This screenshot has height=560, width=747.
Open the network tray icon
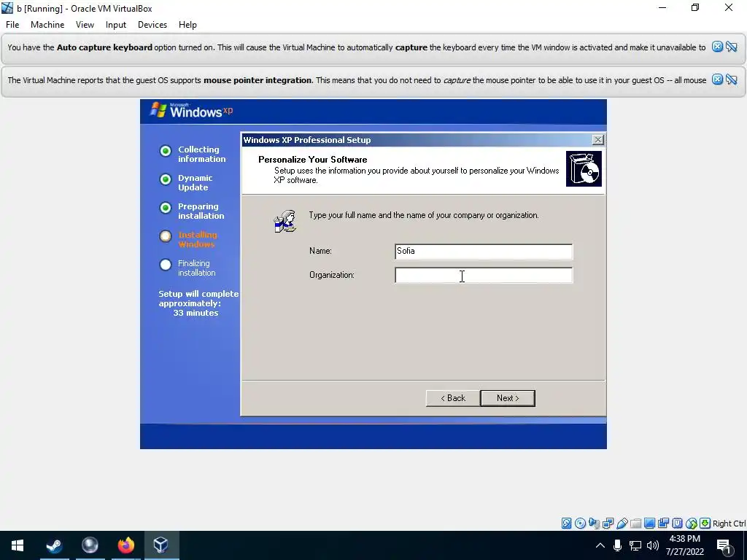[635, 545]
